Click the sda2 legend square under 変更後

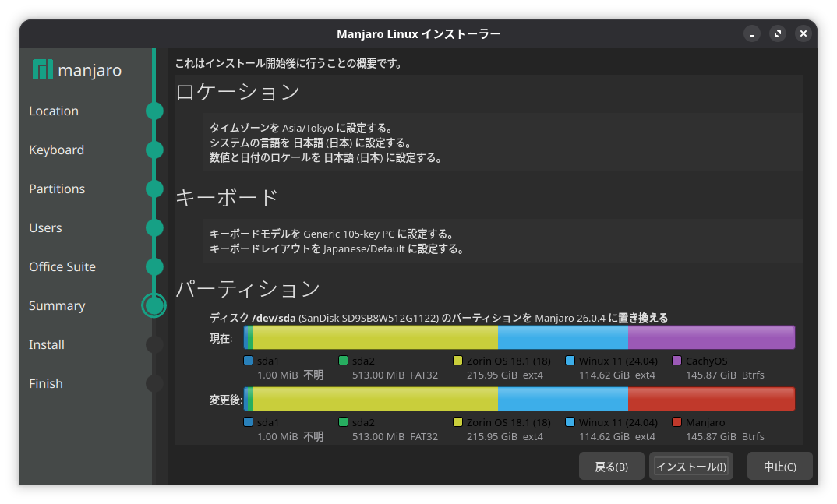(x=343, y=422)
